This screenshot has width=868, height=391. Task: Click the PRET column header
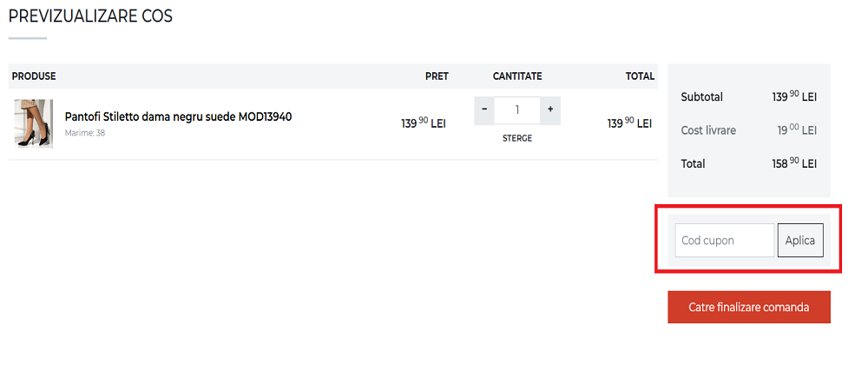pos(437,76)
